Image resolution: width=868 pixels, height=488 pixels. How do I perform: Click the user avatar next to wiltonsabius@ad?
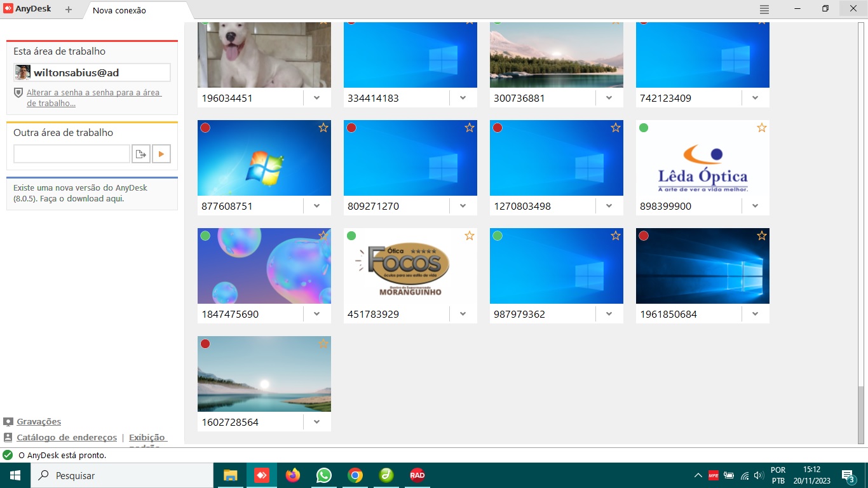coord(24,72)
